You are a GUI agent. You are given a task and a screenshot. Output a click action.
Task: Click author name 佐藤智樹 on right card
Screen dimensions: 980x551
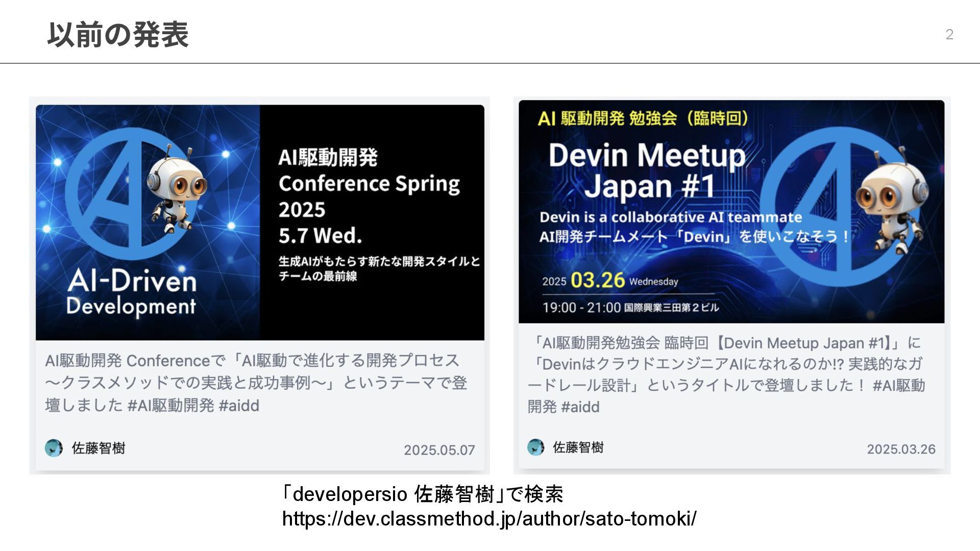coord(578,447)
